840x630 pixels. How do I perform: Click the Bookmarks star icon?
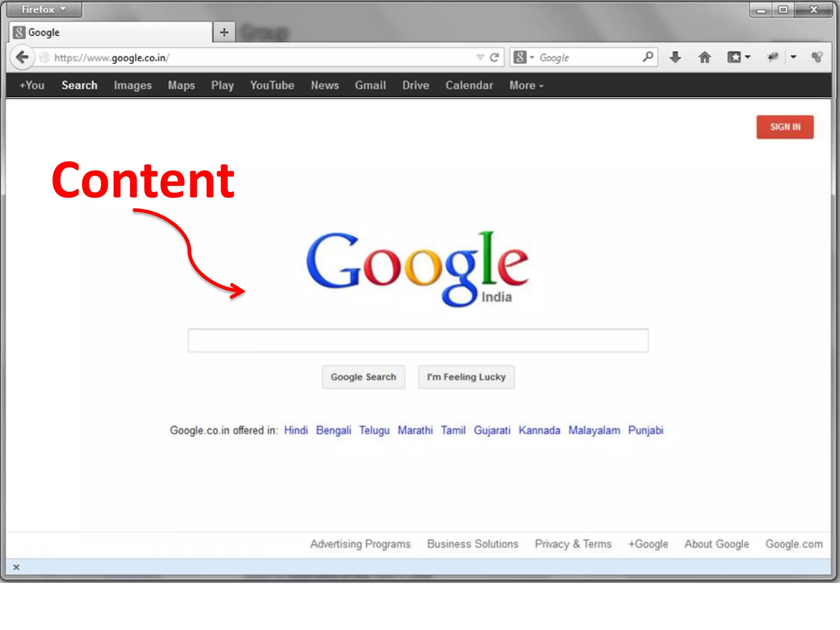point(734,57)
